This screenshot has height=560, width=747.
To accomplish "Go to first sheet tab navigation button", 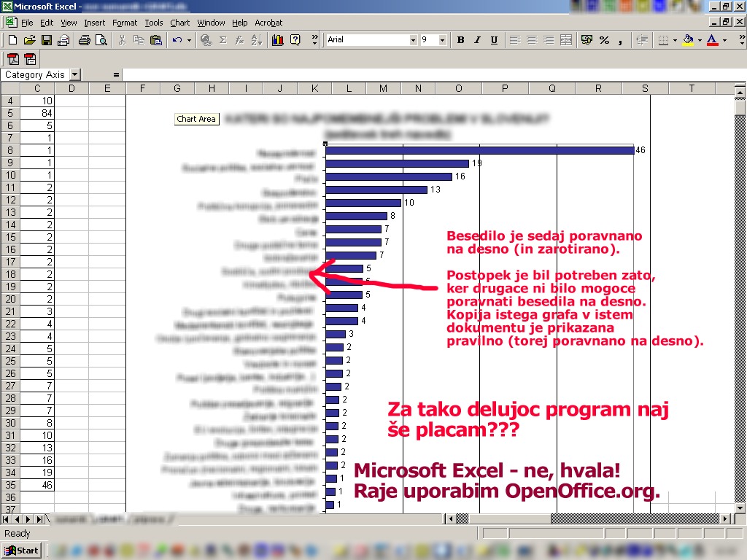I will (6, 519).
